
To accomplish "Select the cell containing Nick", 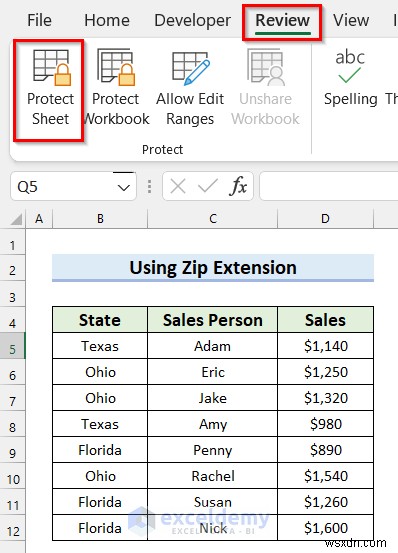I will [x=213, y=528].
